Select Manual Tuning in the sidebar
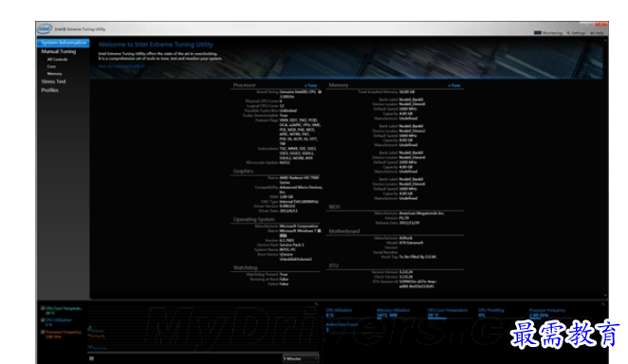 [x=59, y=51]
